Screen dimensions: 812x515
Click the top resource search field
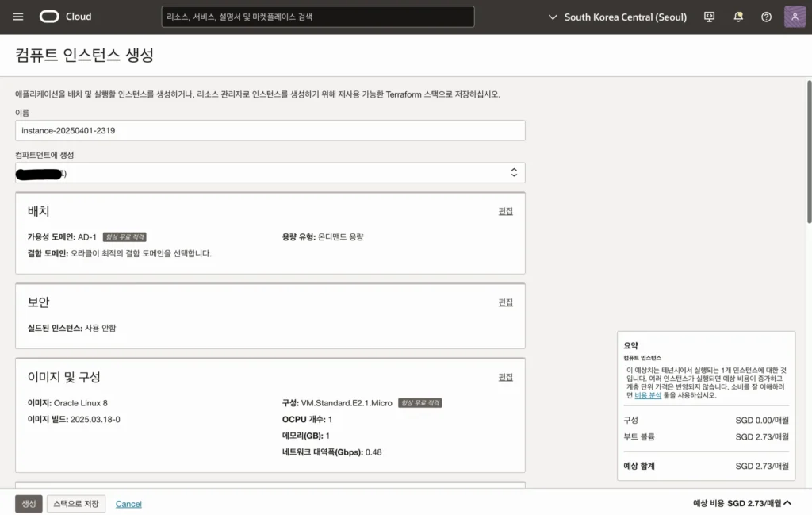point(317,17)
